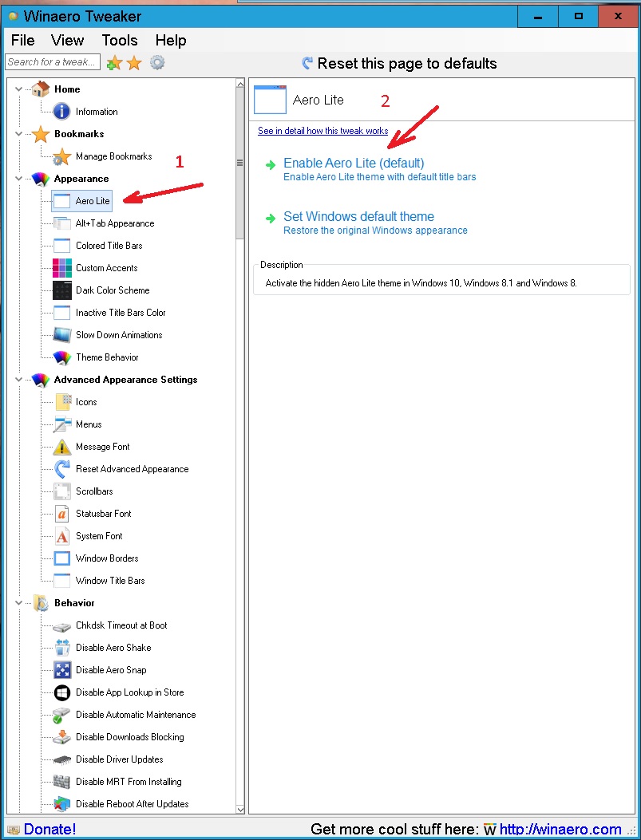Click the Reset Advanced Appearance arrow icon
641x840 pixels.
tap(62, 469)
